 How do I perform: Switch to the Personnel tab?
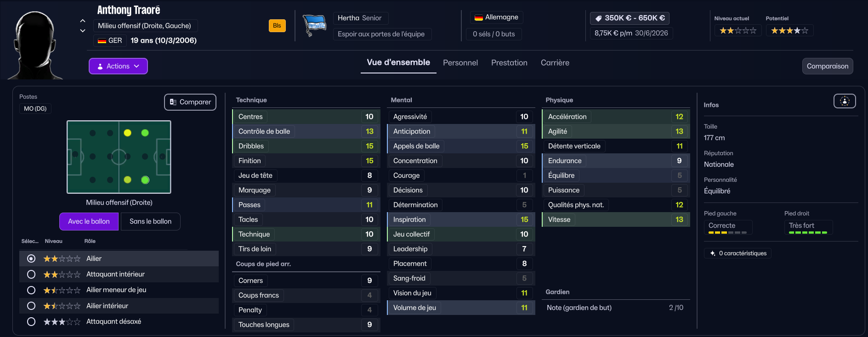[x=460, y=63]
